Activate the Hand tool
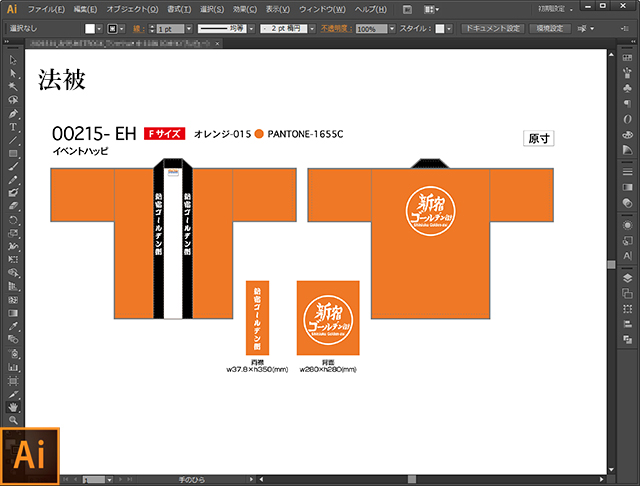The image size is (640, 486). pos(13,407)
